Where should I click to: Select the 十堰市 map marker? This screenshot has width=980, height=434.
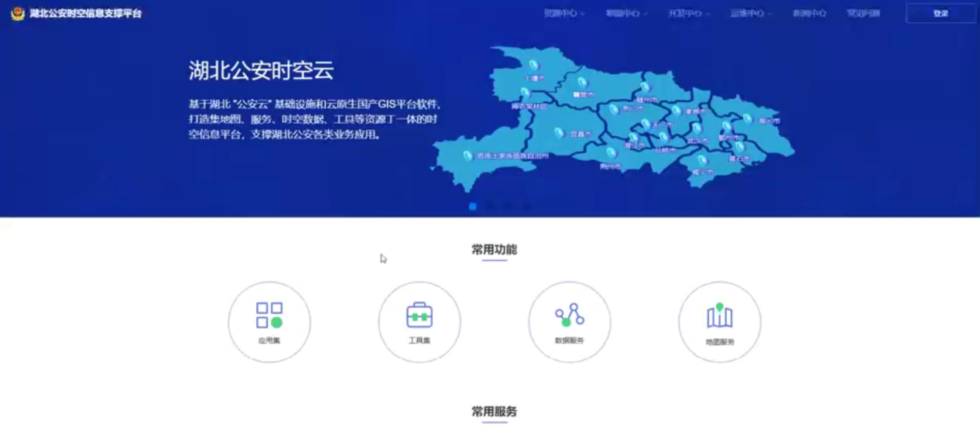(x=533, y=65)
